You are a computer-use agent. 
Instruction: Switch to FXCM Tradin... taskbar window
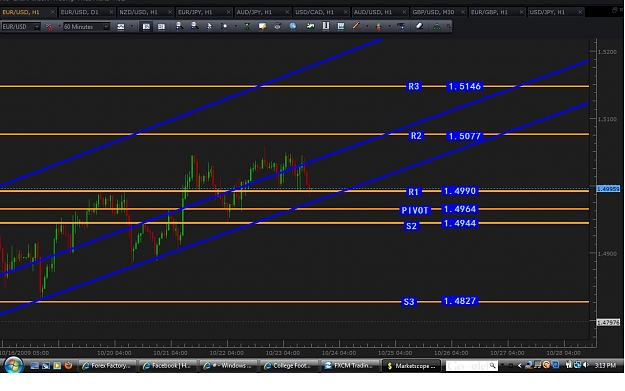point(349,365)
